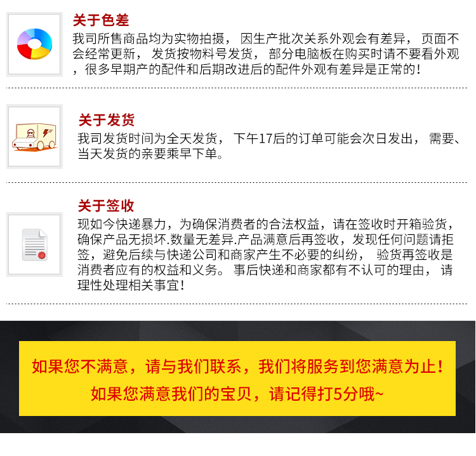476x456 pixels.
Task: Click the text 请记得打5分哦~
Action: 326,394
